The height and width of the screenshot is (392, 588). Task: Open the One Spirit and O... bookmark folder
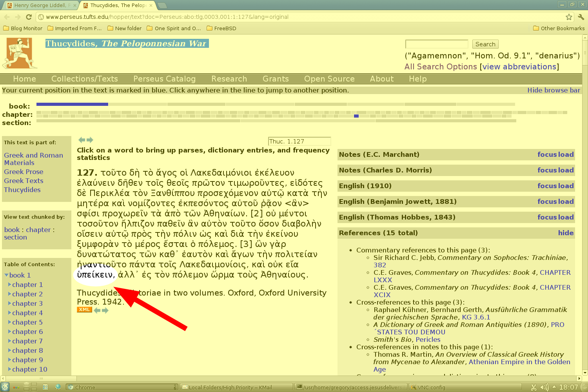tap(174, 28)
